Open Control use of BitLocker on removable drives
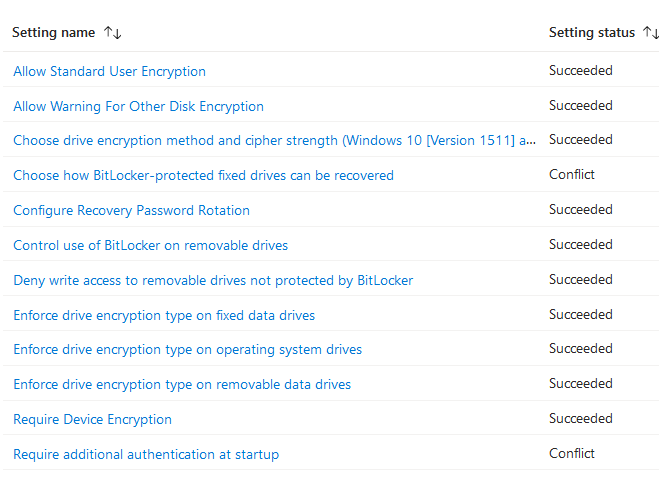 pos(150,245)
